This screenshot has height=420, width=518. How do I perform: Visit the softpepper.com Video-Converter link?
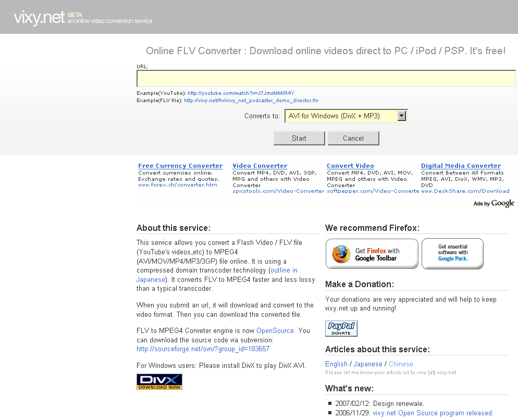(x=373, y=191)
